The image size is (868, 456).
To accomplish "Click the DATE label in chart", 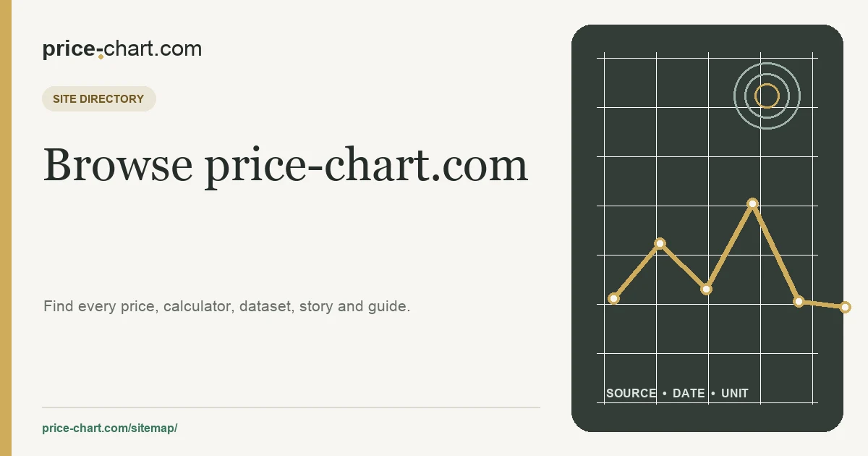I will [x=689, y=393].
